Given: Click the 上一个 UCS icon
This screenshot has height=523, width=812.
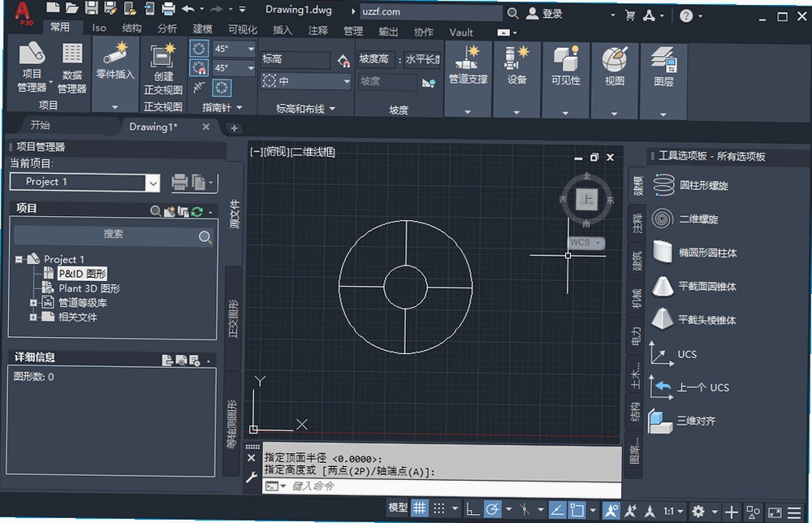Looking at the screenshot, I should tap(661, 387).
